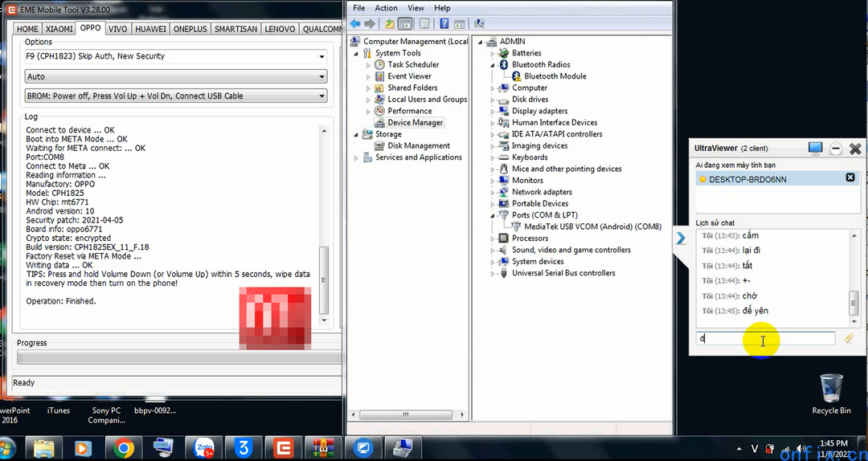Open the File menu in Computer Management
The image size is (868, 461).
[358, 8]
